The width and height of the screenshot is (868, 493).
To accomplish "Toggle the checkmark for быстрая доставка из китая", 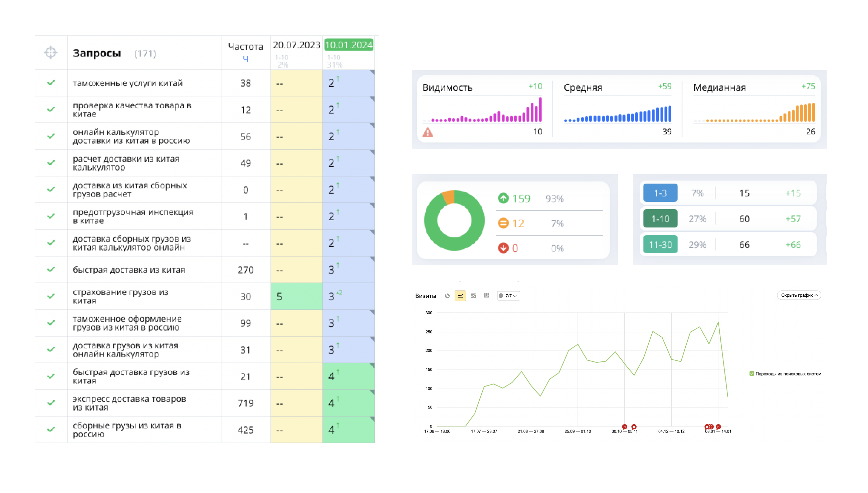I will (51, 270).
